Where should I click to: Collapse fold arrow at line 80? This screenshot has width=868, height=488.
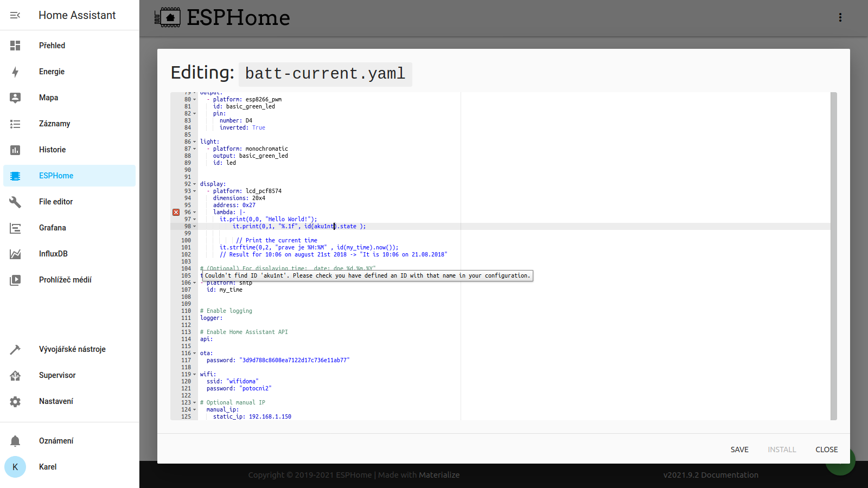195,99
